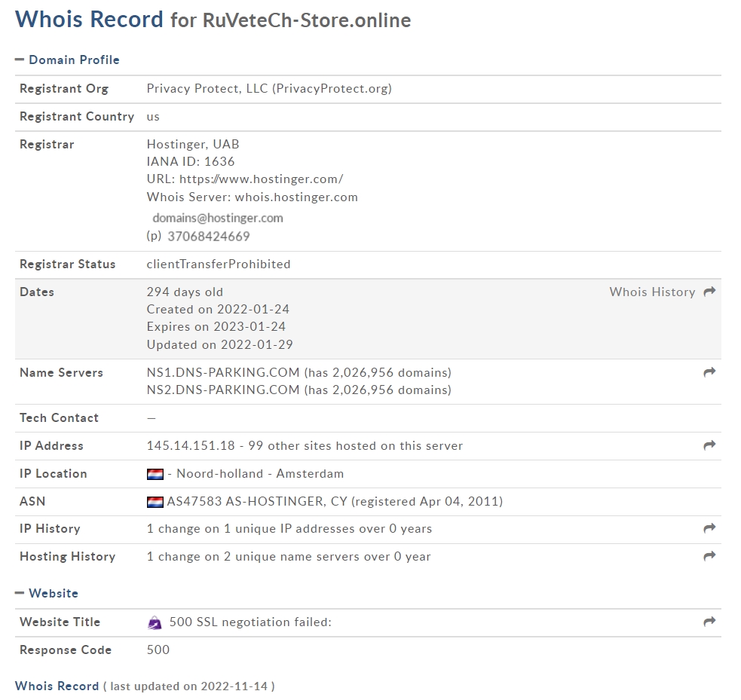Click the Created on 2022-01-24 date
The height and width of the screenshot is (700, 741).
[x=218, y=309]
